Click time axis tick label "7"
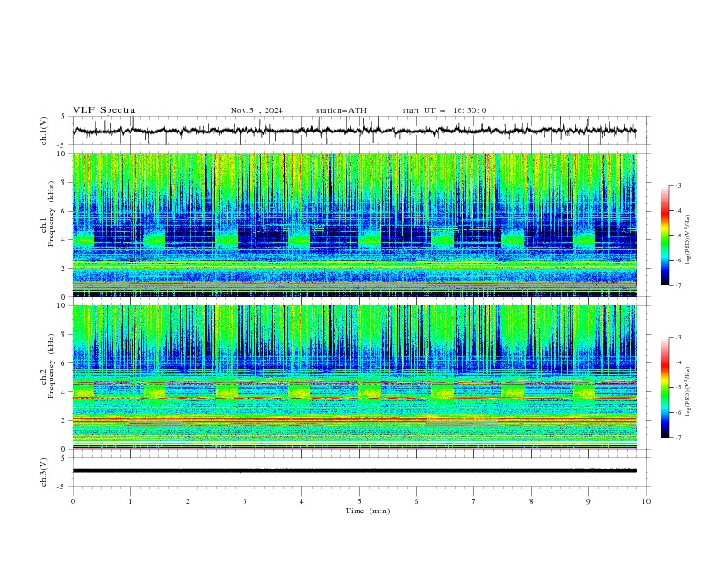Viewport: 728px width, 563px height. (474, 501)
